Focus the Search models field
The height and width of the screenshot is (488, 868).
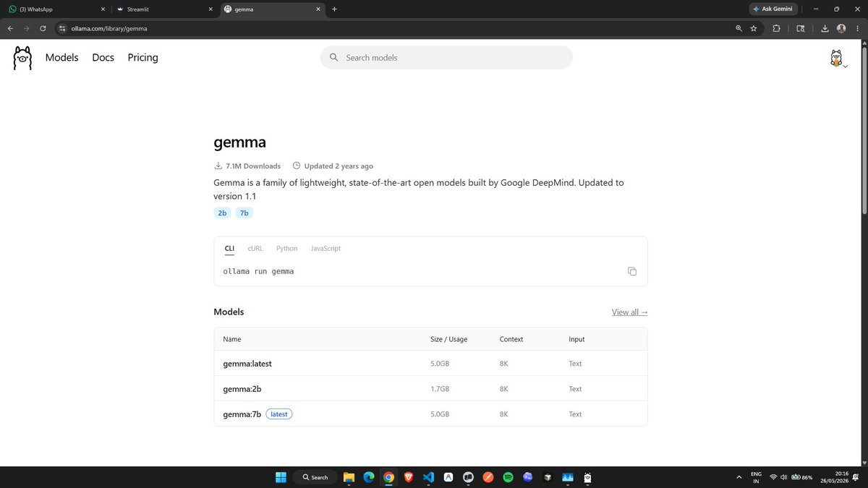pyautogui.click(x=446, y=57)
